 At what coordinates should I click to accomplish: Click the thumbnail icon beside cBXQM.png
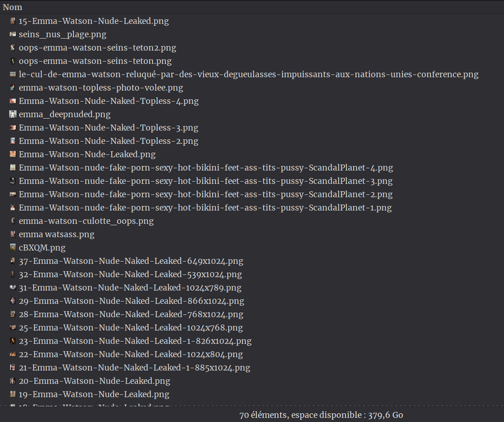13,247
